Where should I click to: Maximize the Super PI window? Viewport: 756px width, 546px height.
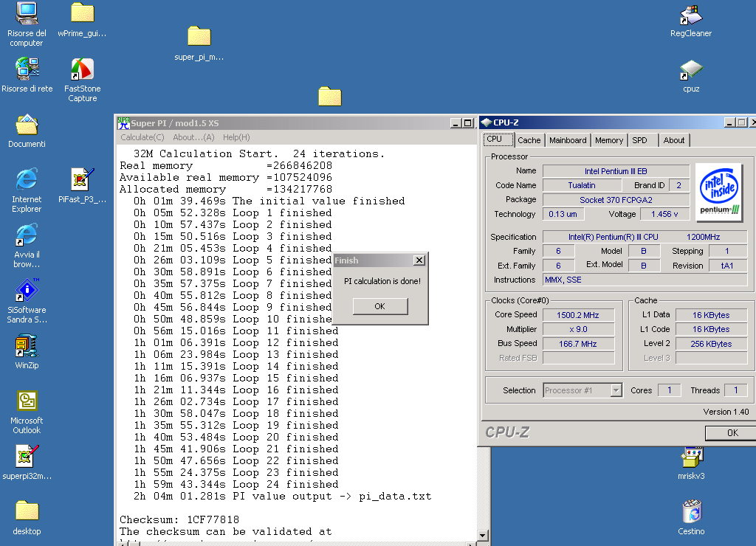[467, 123]
